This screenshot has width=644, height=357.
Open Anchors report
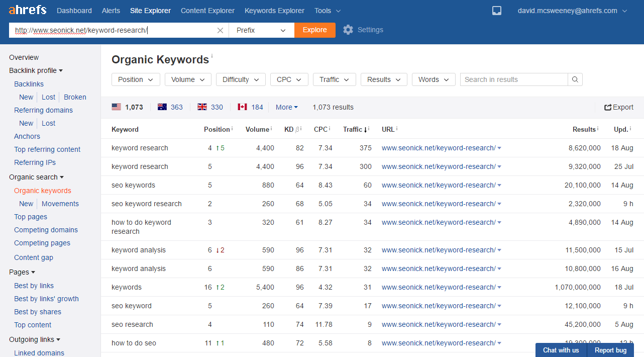pos(27,136)
